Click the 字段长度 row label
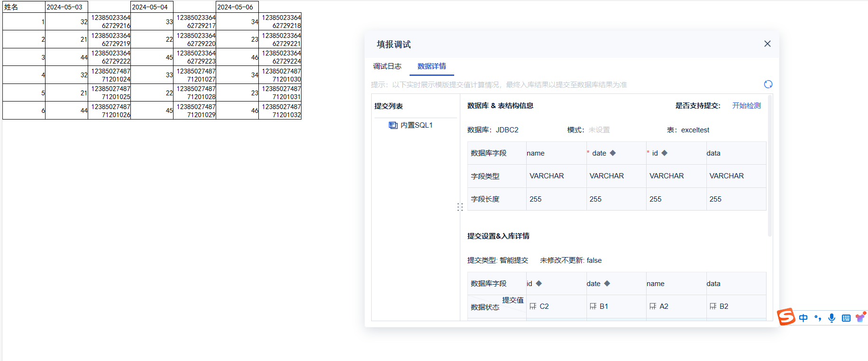 484,199
